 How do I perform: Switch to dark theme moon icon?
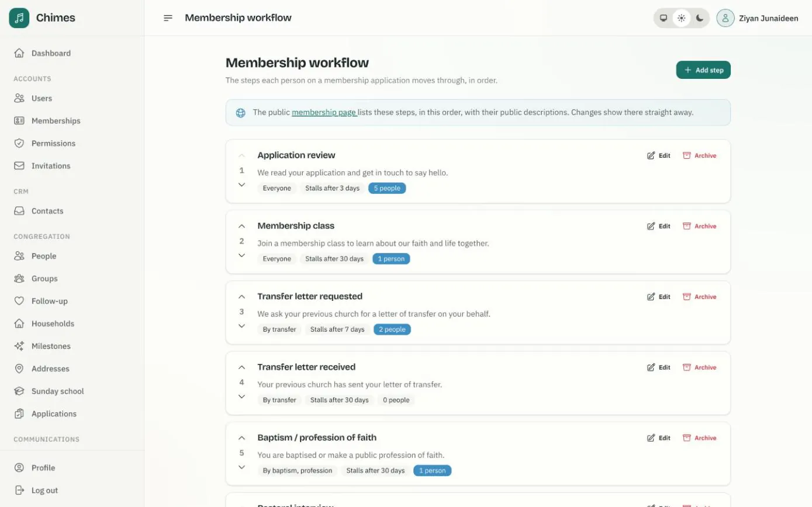coord(700,18)
